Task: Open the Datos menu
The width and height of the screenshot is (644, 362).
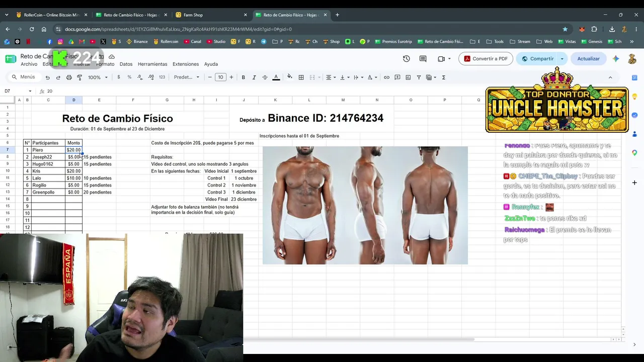Action: click(126, 64)
